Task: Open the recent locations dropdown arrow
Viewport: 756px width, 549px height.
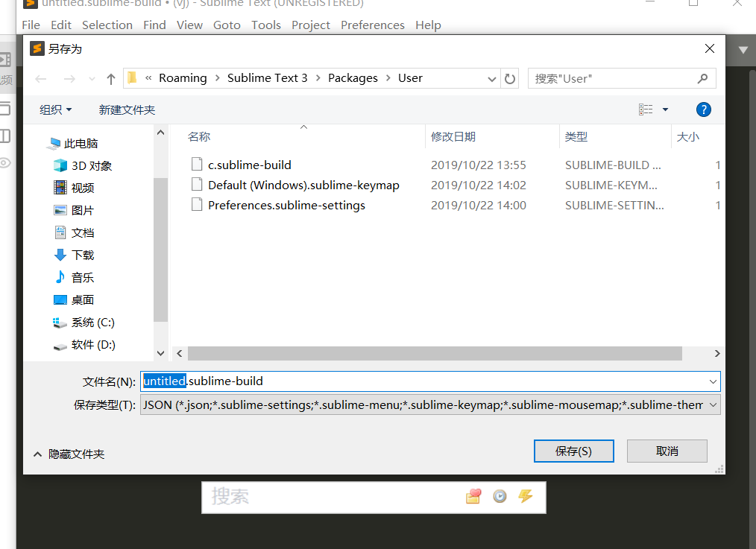Action: click(92, 79)
